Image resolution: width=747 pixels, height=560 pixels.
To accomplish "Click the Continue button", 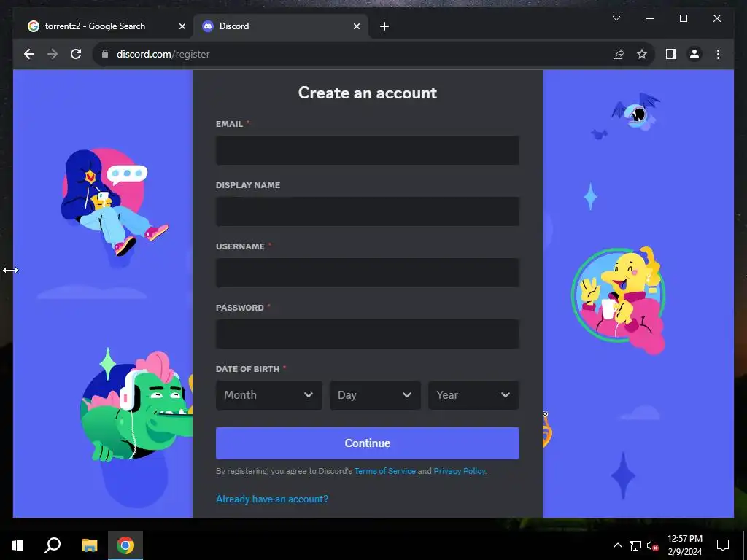I will point(368,443).
